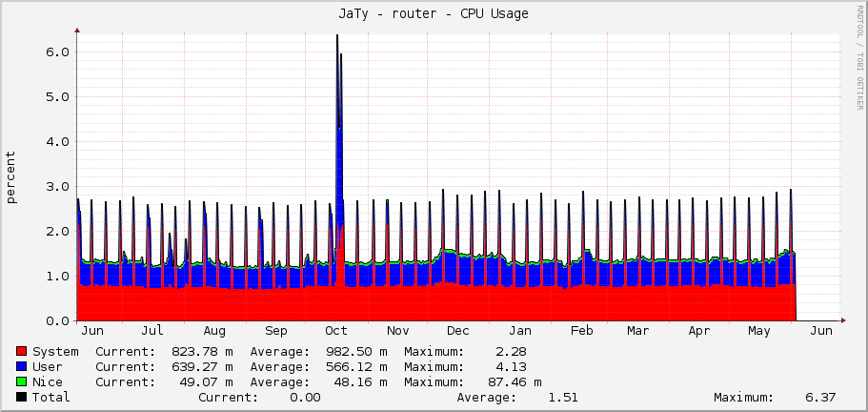Click the 'Jul' month label
868x412 pixels.
152,331
